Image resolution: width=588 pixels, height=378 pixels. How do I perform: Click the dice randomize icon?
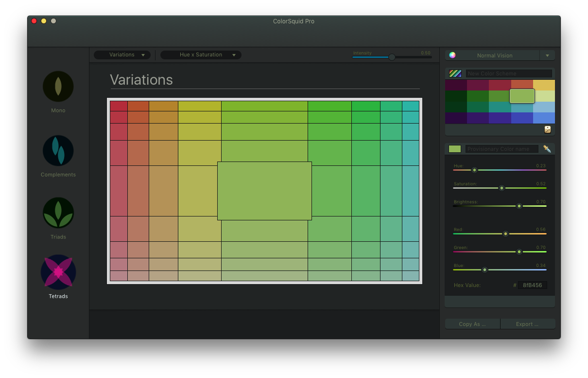[548, 129]
